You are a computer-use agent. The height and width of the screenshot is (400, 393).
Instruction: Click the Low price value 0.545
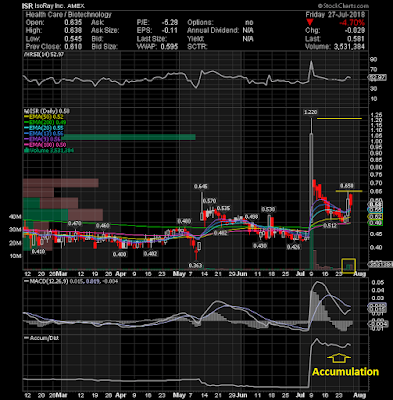click(73, 39)
